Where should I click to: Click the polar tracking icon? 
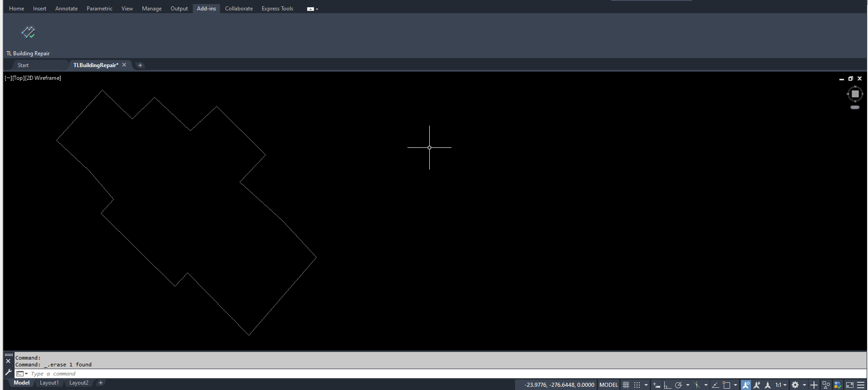pos(679,385)
